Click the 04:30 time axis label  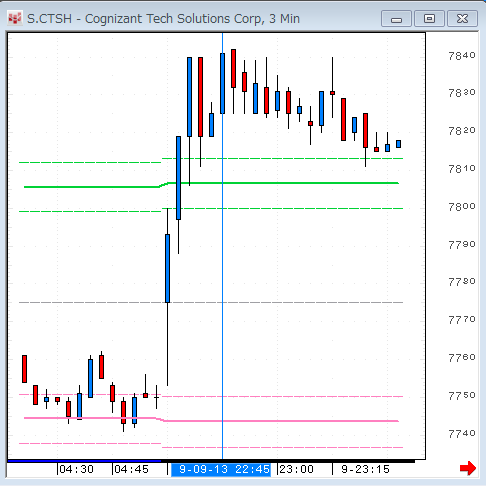(76, 469)
